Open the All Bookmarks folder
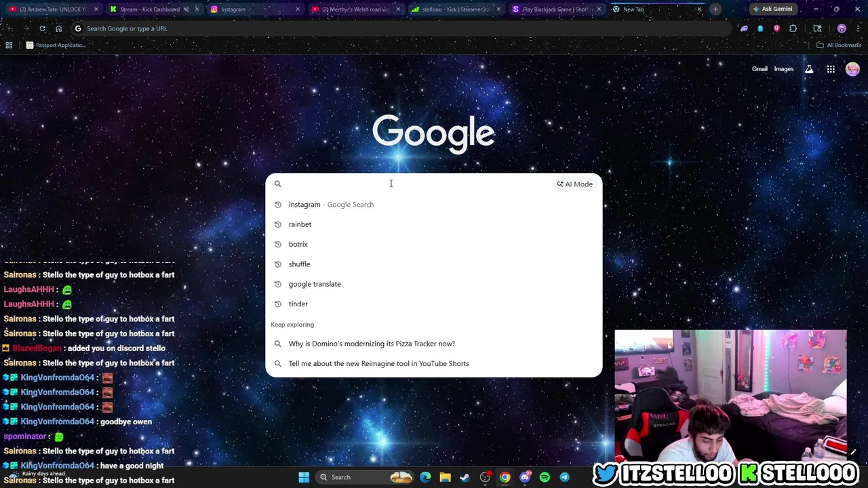868x488 pixels. coord(839,45)
